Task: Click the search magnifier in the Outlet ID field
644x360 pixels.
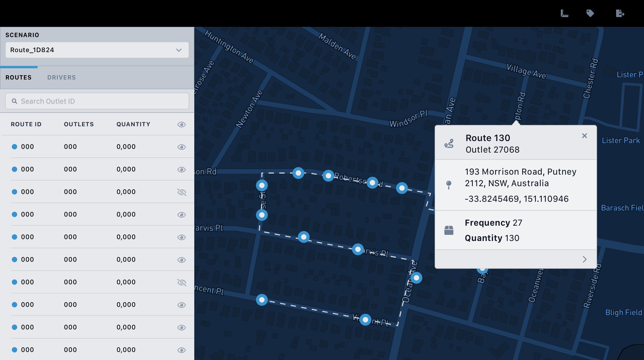Action: click(15, 101)
